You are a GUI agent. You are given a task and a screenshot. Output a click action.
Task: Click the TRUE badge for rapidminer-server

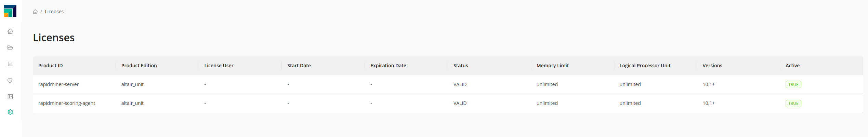pos(793,84)
